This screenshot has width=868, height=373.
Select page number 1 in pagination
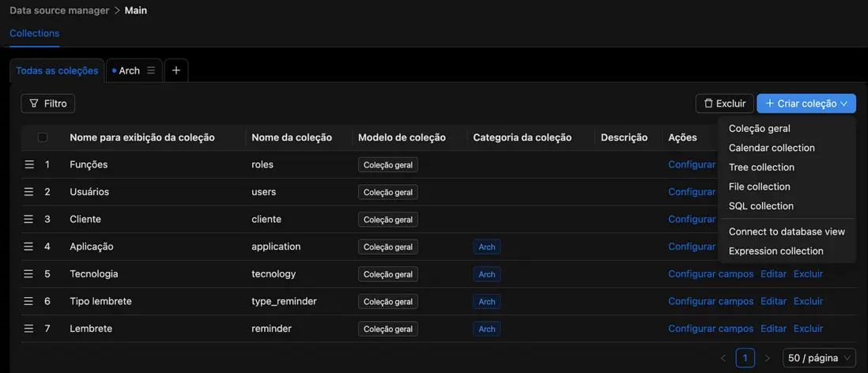coord(745,358)
